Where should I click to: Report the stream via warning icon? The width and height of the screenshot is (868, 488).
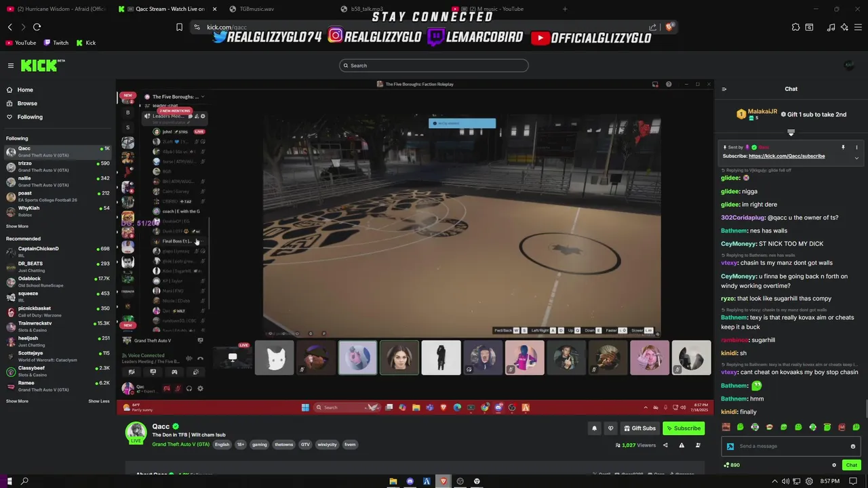(x=682, y=445)
